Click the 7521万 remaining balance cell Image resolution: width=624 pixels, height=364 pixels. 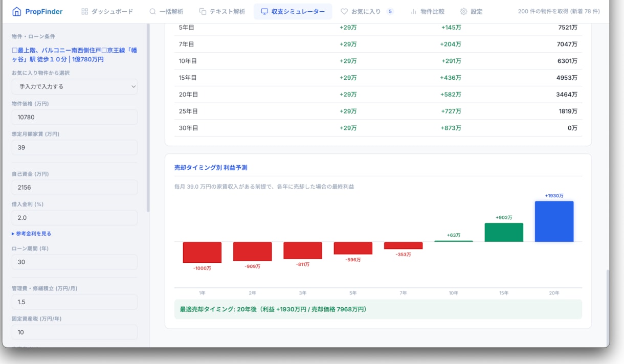(x=568, y=28)
